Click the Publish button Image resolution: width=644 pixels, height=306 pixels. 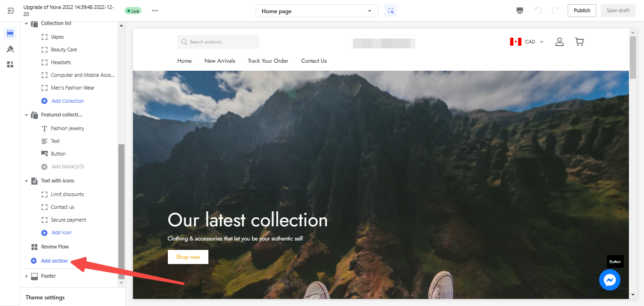coord(582,11)
